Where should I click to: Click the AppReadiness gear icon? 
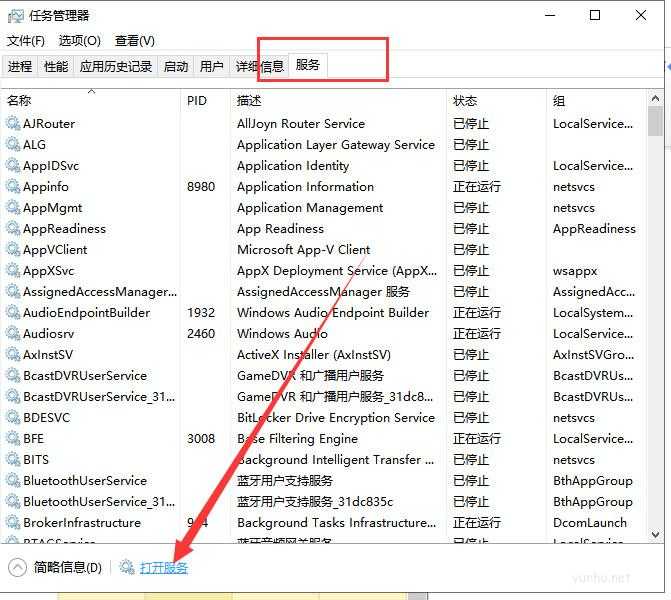pyautogui.click(x=13, y=229)
